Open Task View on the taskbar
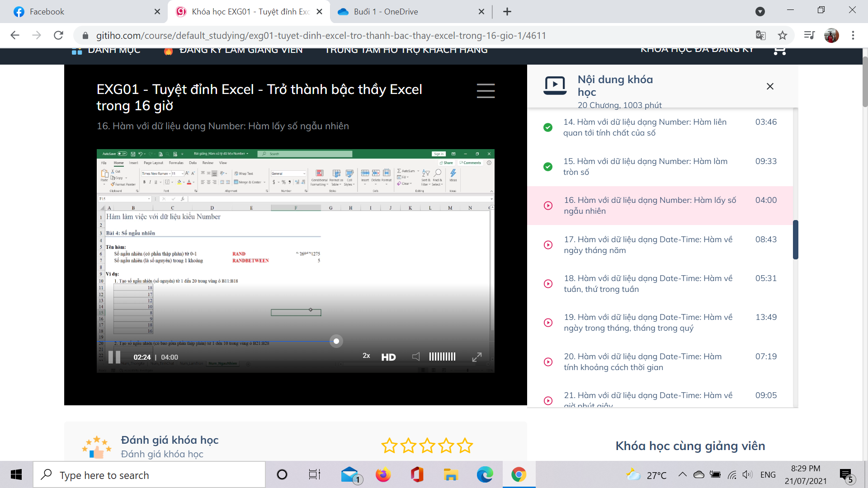The height and width of the screenshot is (488, 868). point(315,475)
